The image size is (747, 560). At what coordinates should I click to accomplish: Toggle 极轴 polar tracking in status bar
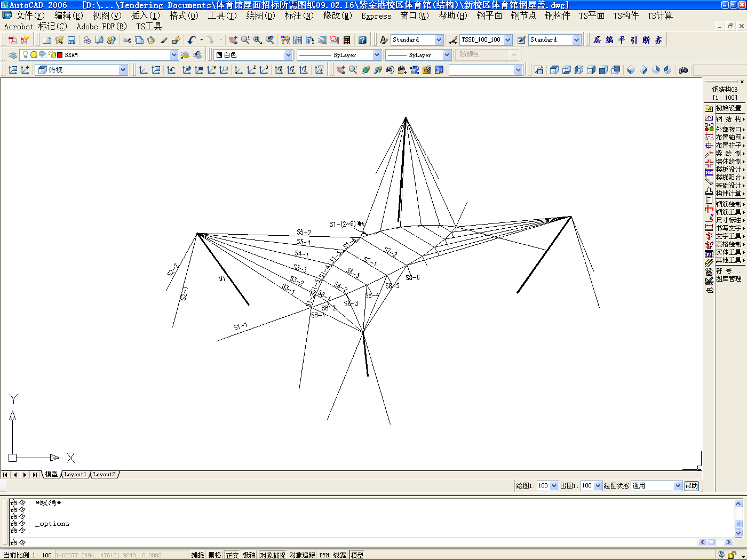point(249,555)
